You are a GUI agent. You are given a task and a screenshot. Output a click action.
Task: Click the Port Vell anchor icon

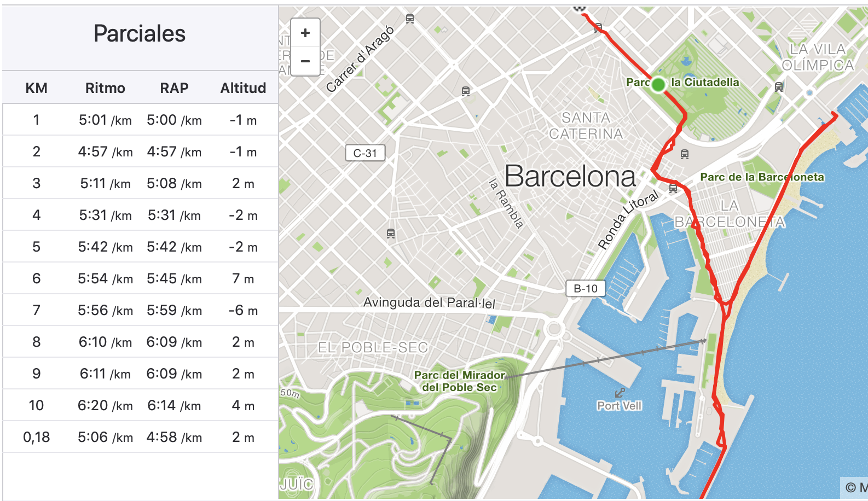point(620,393)
